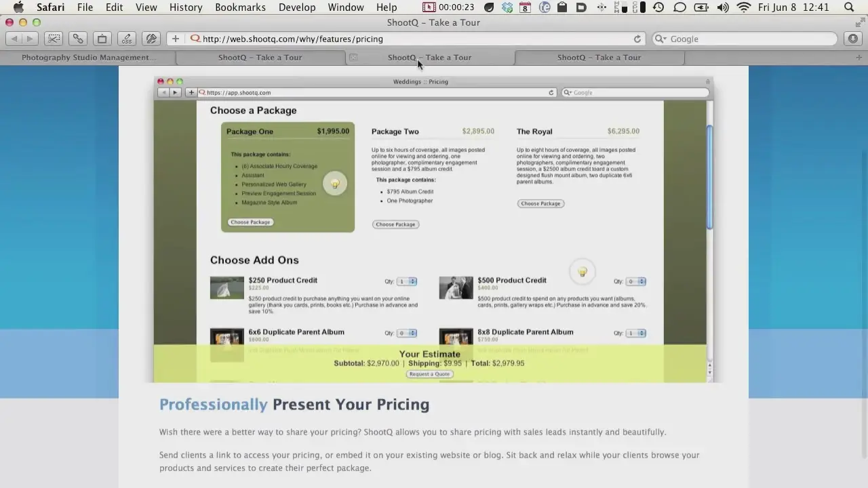Open the $250 Product Credit Qty dropdown
Viewport: 868px width, 488px height.
point(407,281)
